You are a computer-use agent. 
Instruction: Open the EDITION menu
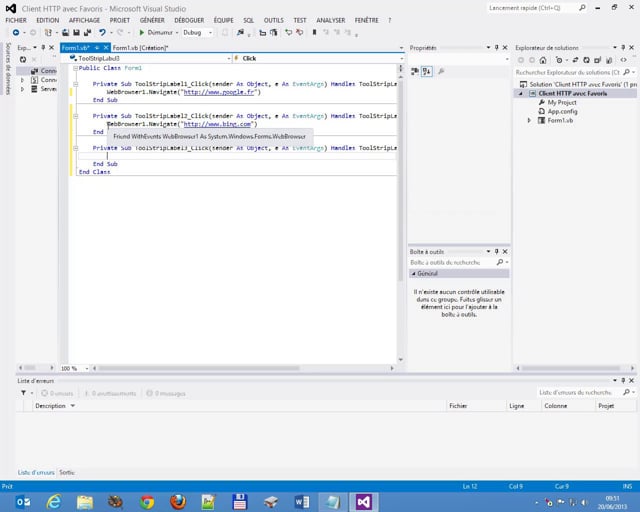click(x=48, y=20)
